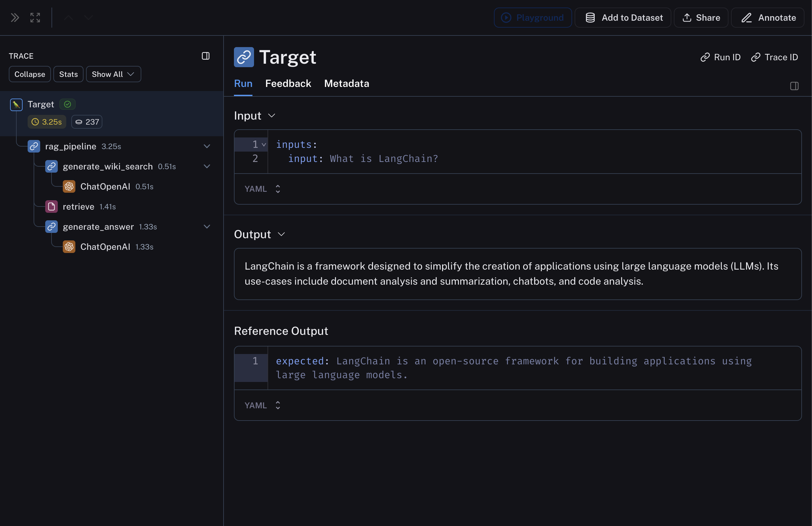Collapse the generate_wiki_search node
This screenshot has width=812, height=526.
pos(207,166)
